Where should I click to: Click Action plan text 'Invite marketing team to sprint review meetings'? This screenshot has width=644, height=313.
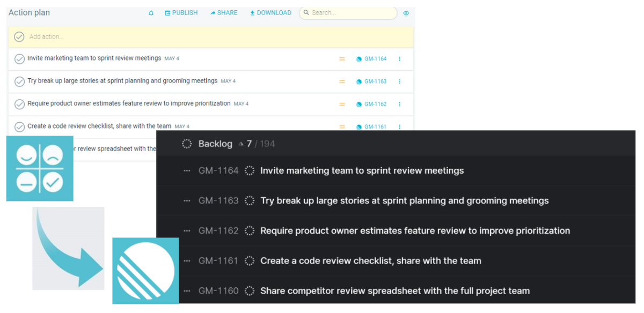(x=94, y=58)
